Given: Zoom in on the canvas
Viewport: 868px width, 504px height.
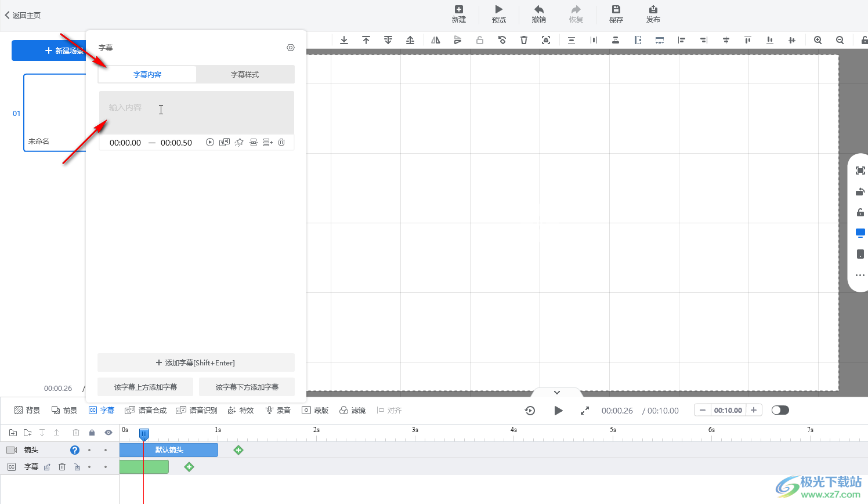Looking at the screenshot, I should 818,40.
